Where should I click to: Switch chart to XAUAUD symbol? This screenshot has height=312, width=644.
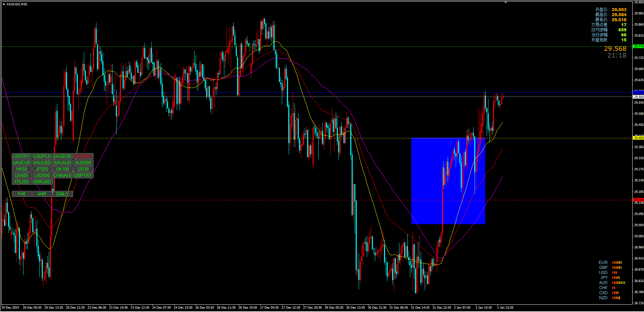(x=63, y=163)
